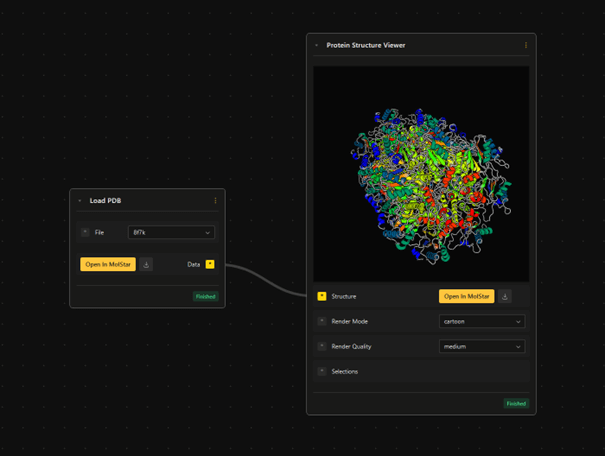Toggle the Render Quality input port
The image size is (605, 456).
[x=321, y=347]
